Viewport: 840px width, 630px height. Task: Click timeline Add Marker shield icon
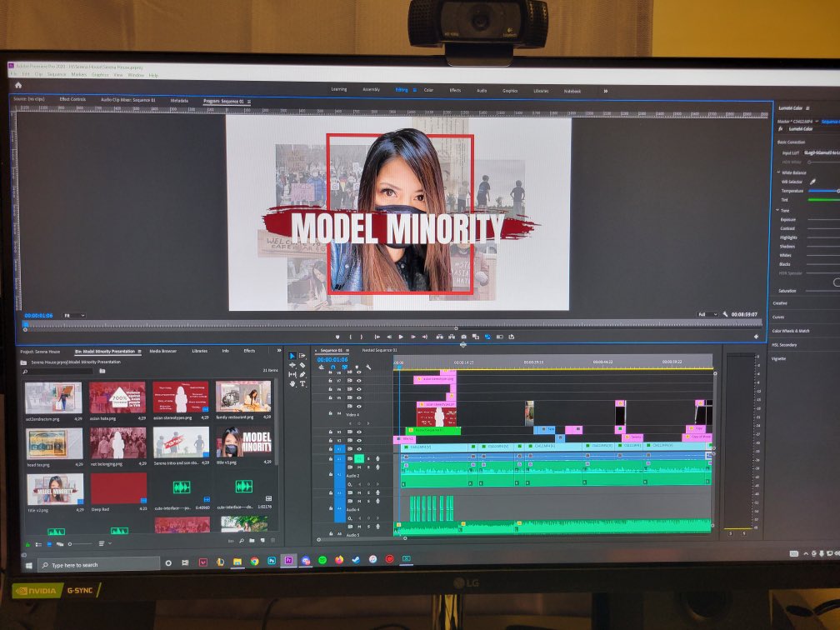point(357,367)
